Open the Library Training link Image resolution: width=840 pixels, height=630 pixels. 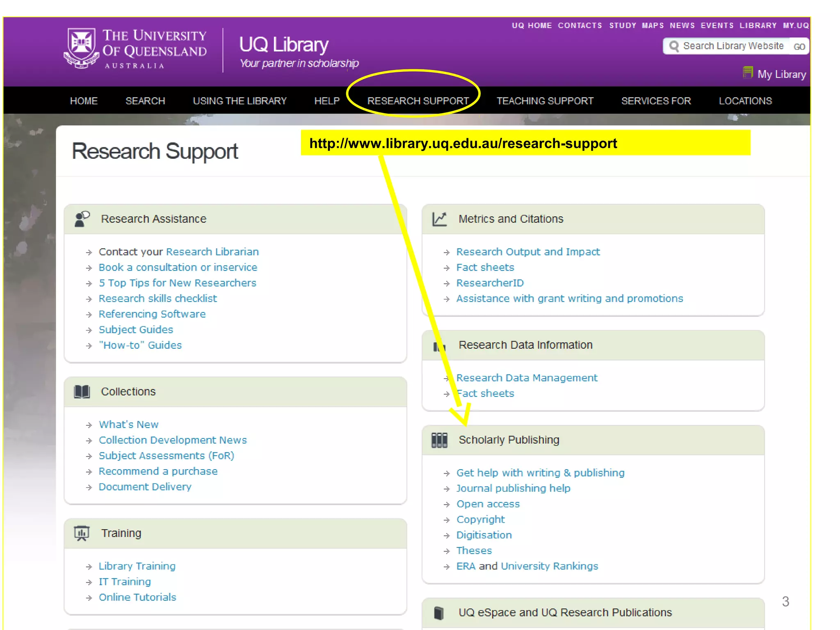pyautogui.click(x=137, y=566)
